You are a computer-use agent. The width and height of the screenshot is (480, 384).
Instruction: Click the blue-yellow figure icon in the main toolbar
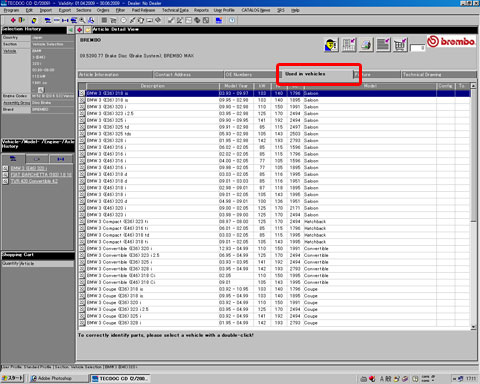point(34,20)
